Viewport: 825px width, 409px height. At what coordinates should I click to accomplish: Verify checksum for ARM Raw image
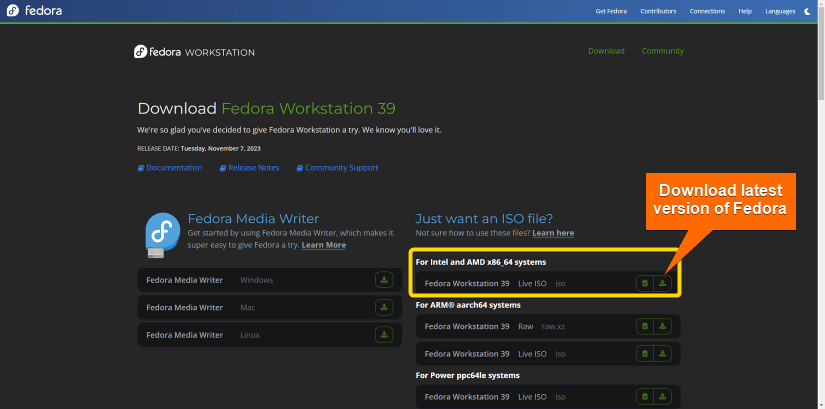pos(645,326)
